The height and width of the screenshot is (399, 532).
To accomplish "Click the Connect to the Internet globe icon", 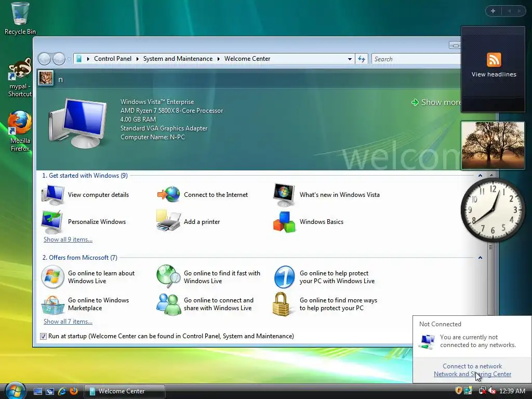I will click(169, 194).
